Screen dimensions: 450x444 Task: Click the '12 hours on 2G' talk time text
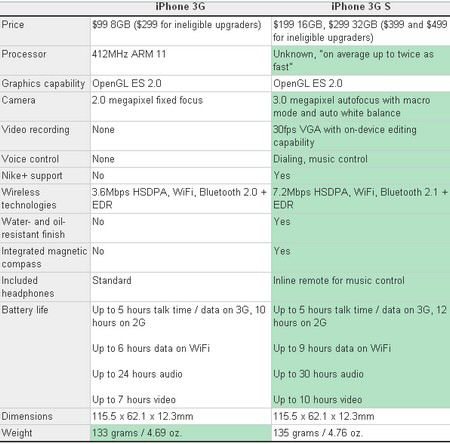pos(360,316)
